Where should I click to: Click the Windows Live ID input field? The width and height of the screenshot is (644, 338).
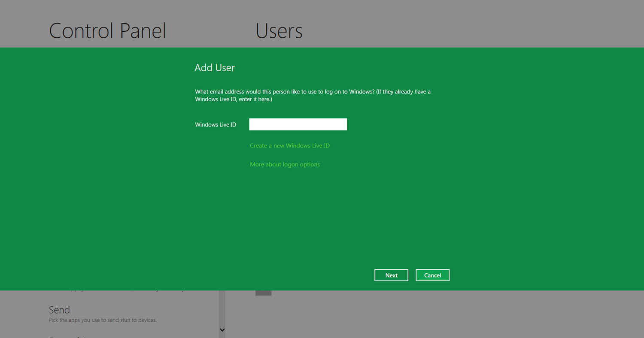coord(298,124)
